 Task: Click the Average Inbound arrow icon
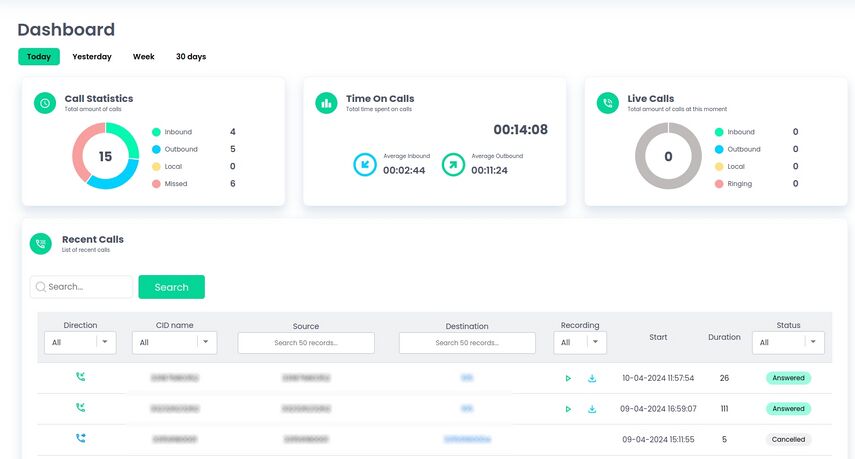pos(365,164)
